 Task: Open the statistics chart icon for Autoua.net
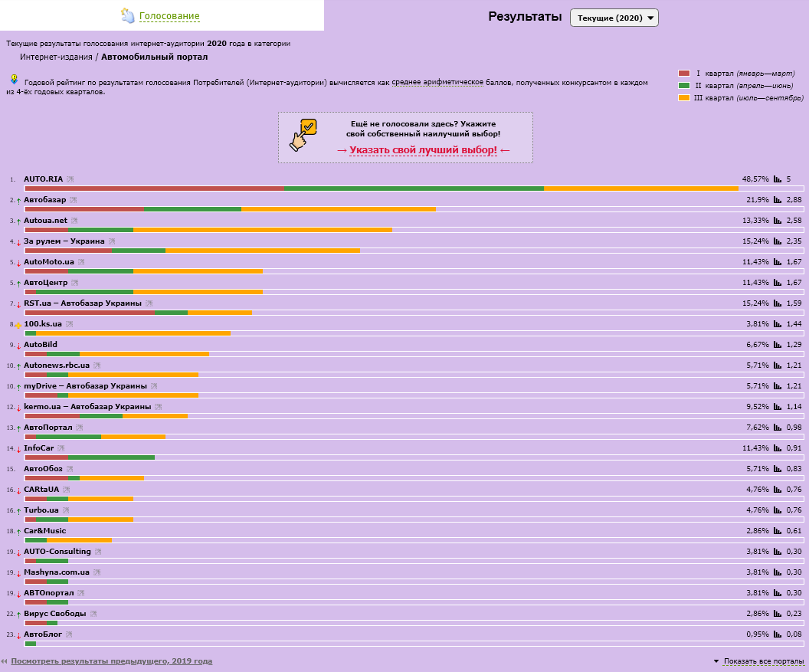(x=778, y=221)
